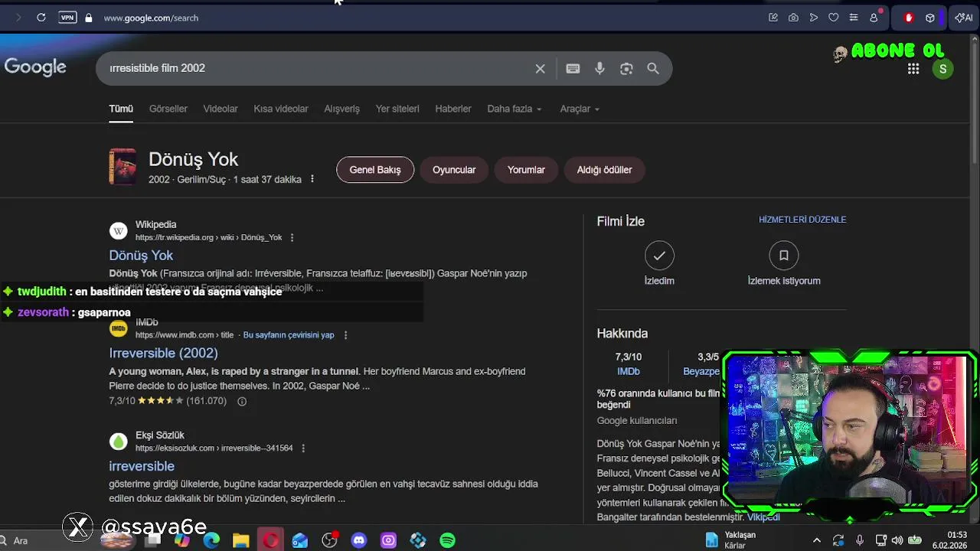The height and width of the screenshot is (551, 980).
Task: Open the volume control in system tray
Action: [x=897, y=540]
